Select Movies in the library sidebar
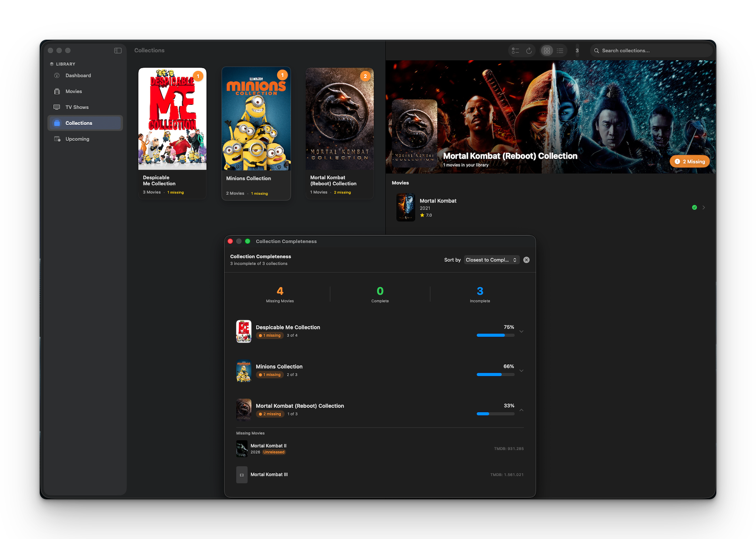The height and width of the screenshot is (539, 756). pyautogui.click(x=73, y=91)
